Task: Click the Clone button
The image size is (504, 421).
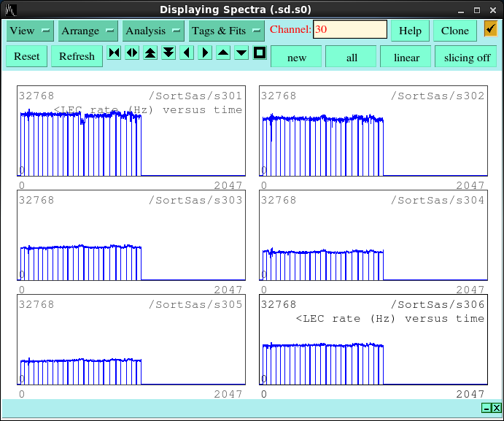Action: 455,31
